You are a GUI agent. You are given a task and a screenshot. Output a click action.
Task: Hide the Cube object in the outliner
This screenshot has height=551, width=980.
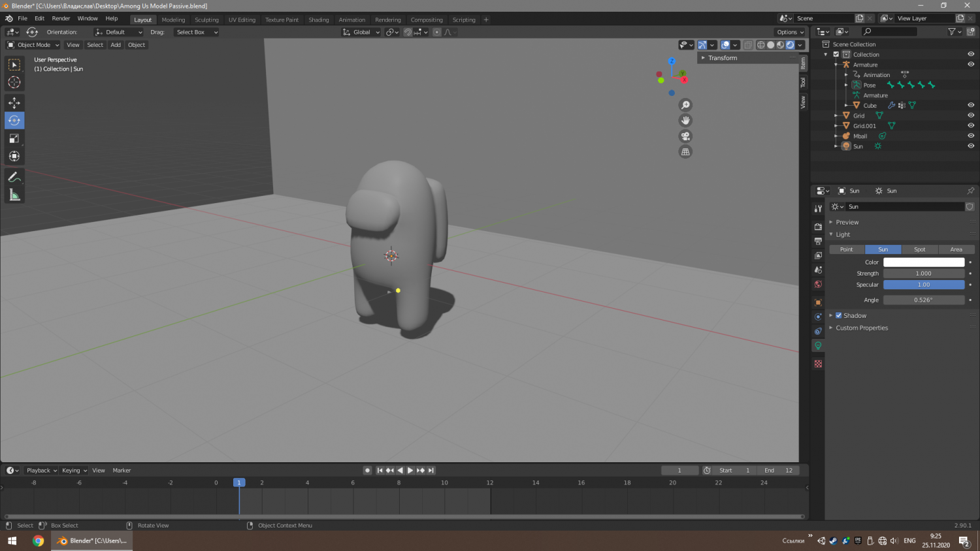click(x=971, y=105)
